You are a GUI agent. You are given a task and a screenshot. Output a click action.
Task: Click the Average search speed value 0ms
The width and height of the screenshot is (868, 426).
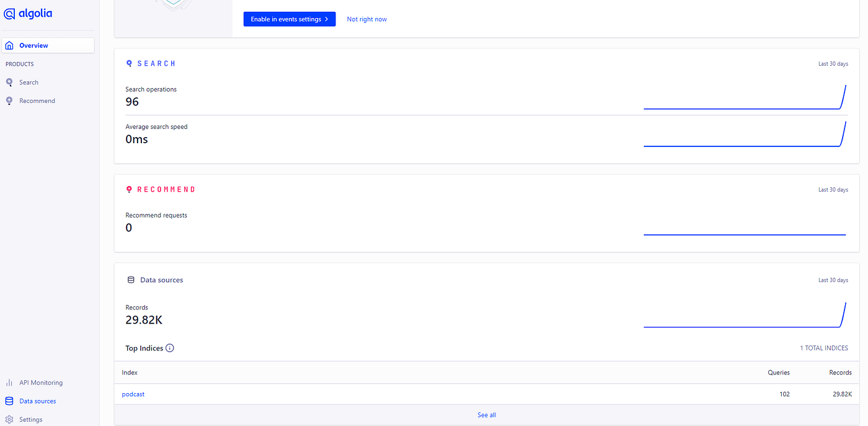coord(136,139)
